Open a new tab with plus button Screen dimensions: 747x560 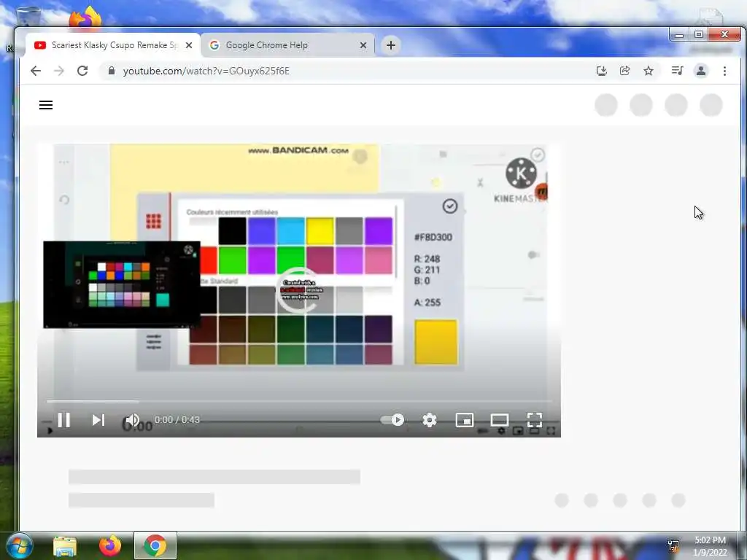point(391,45)
